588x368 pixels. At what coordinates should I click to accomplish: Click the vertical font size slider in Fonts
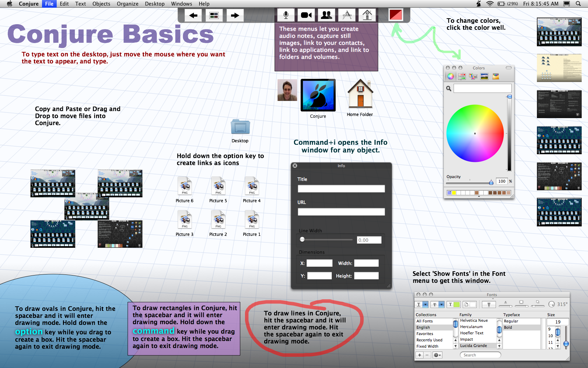coord(566,337)
